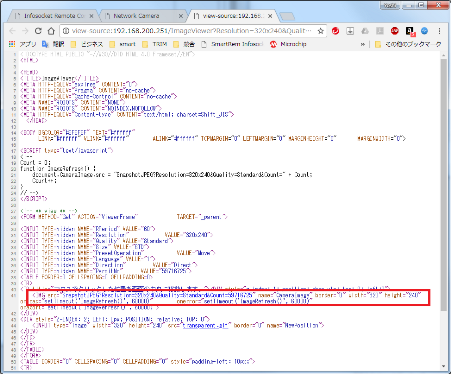Open the Microchip bookmark

click(x=288, y=44)
